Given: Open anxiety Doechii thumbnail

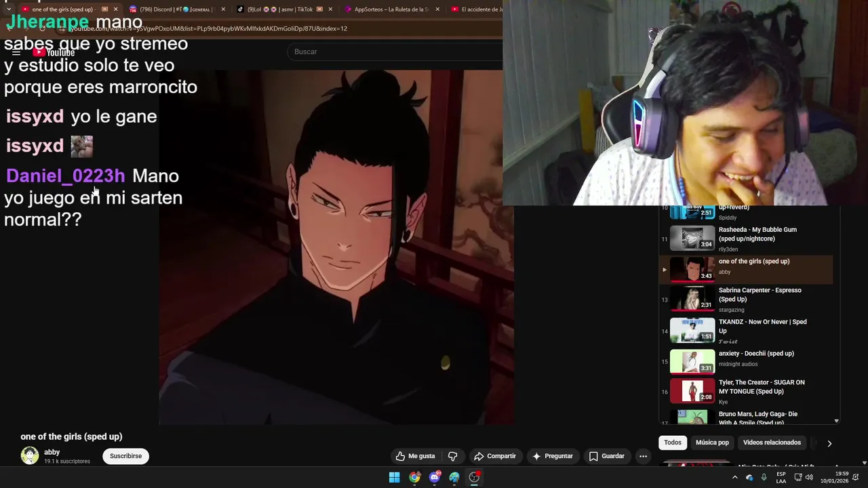Looking at the screenshot, I should coord(692,362).
